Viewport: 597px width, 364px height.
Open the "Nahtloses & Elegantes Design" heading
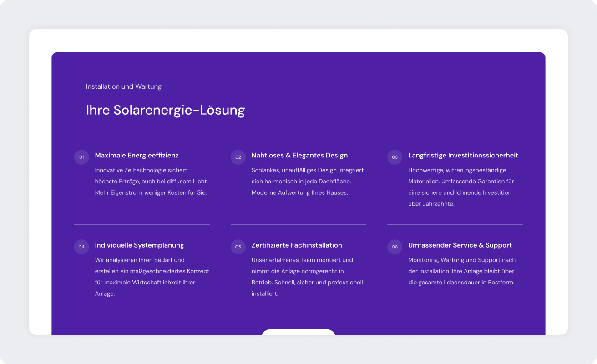tap(299, 155)
